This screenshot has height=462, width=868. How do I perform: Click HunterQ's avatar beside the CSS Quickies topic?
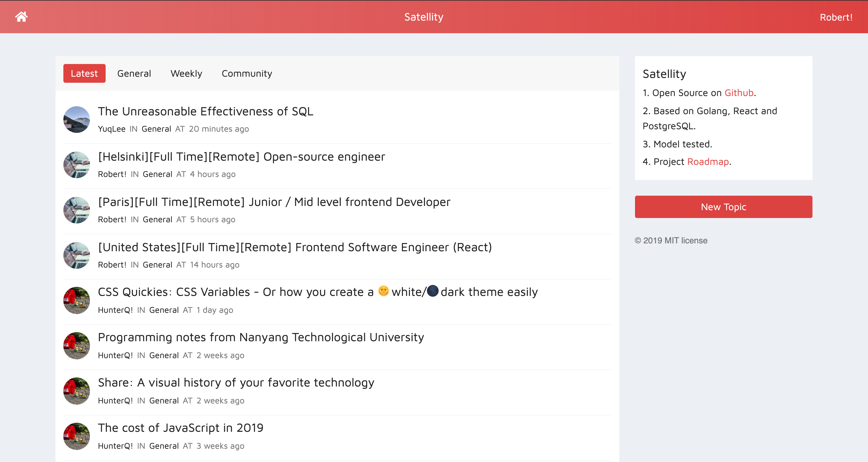coord(76,300)
